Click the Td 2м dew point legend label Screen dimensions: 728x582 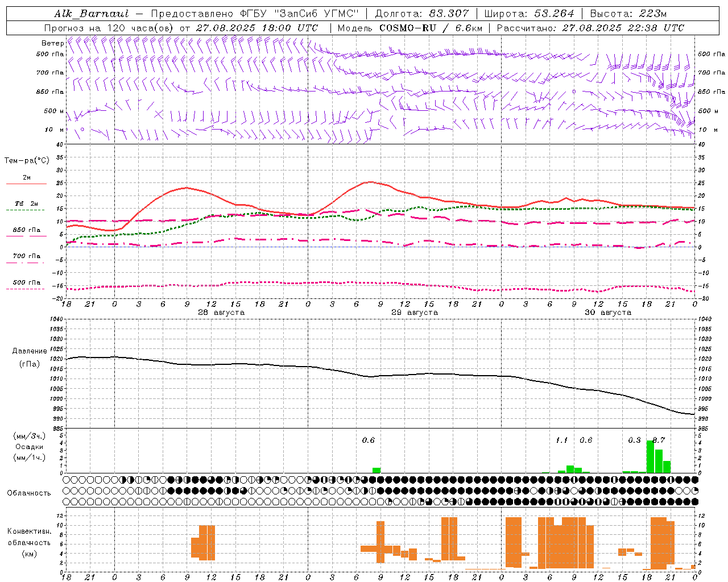pos(26,203)
